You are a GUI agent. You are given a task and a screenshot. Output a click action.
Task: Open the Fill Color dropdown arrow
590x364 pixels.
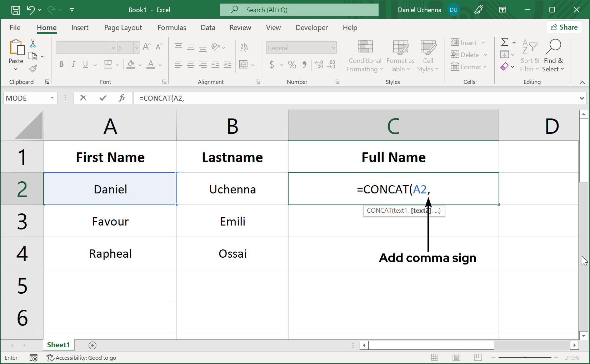[x=139, y=65]
